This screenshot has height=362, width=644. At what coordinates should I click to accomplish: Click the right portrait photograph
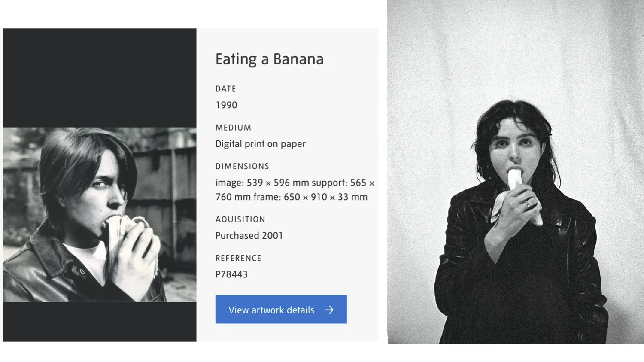click(x=515, y=172)
